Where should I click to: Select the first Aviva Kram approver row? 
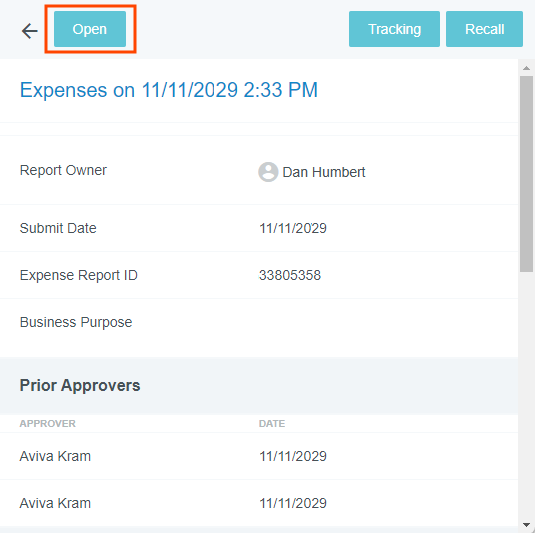click(x=259, y=456)
